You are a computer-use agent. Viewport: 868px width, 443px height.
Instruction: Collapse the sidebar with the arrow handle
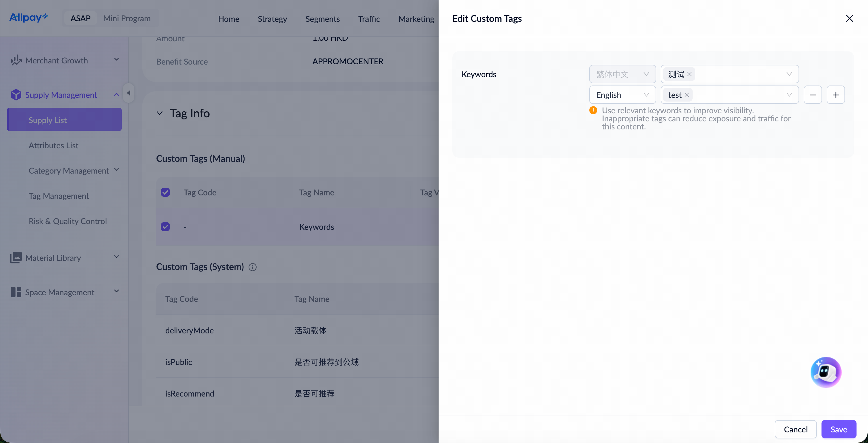pos(128,93)
